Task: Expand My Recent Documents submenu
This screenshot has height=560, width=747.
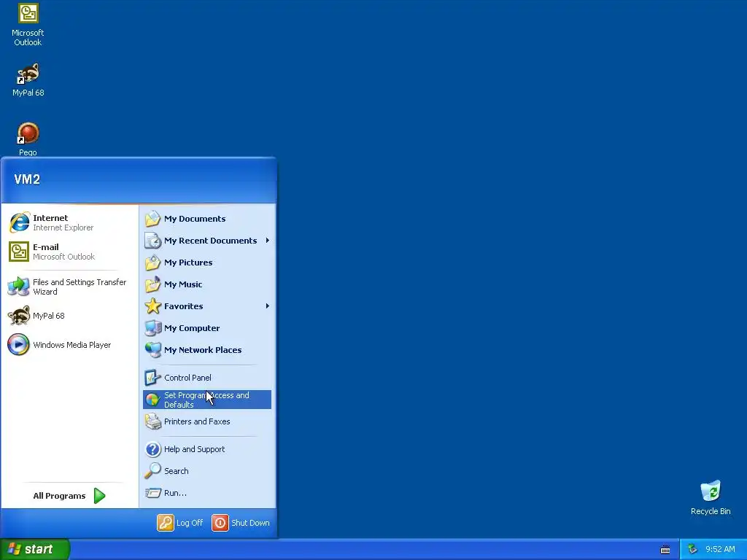Action: point(207,241)
